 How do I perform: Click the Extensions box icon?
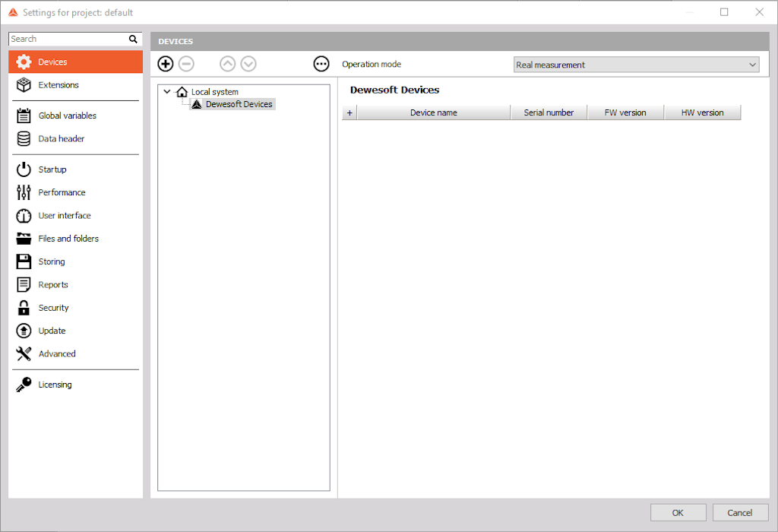pos(24,85)
